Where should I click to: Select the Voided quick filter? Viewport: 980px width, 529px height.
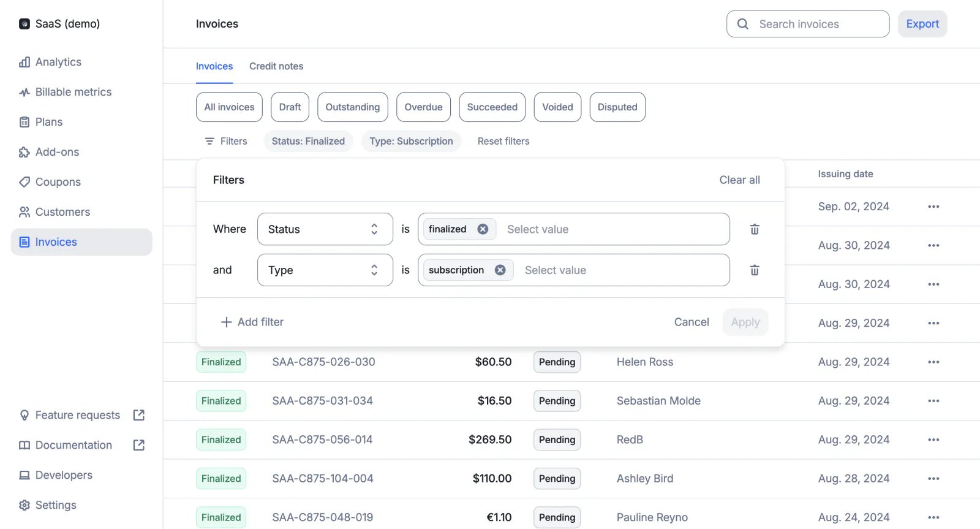click(x=557, y=107)
